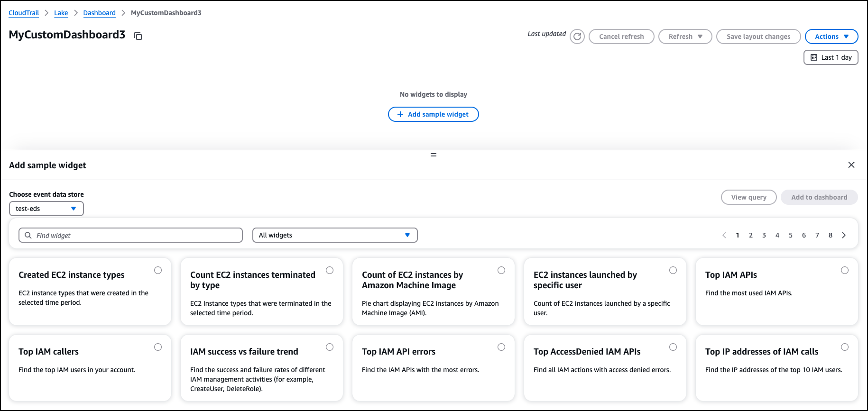Click the Created EC2 instance types card title
Screen dimensions: 868x411
click(x=72, y=275)
